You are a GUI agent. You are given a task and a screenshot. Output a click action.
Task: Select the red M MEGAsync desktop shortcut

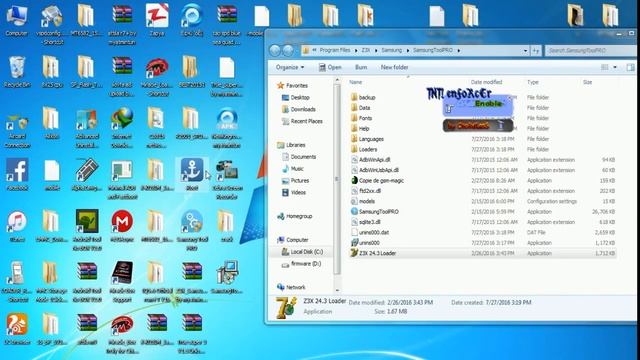pyautogui.click(x=122, y=226)
